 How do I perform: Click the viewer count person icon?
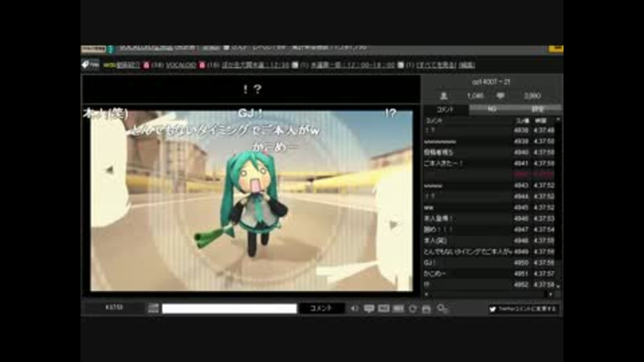point(443,96)
